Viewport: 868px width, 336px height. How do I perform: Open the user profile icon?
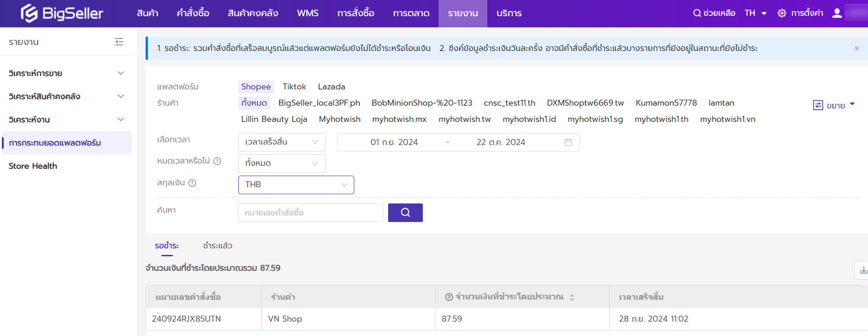pyautogui.click(x=837, y=13)
